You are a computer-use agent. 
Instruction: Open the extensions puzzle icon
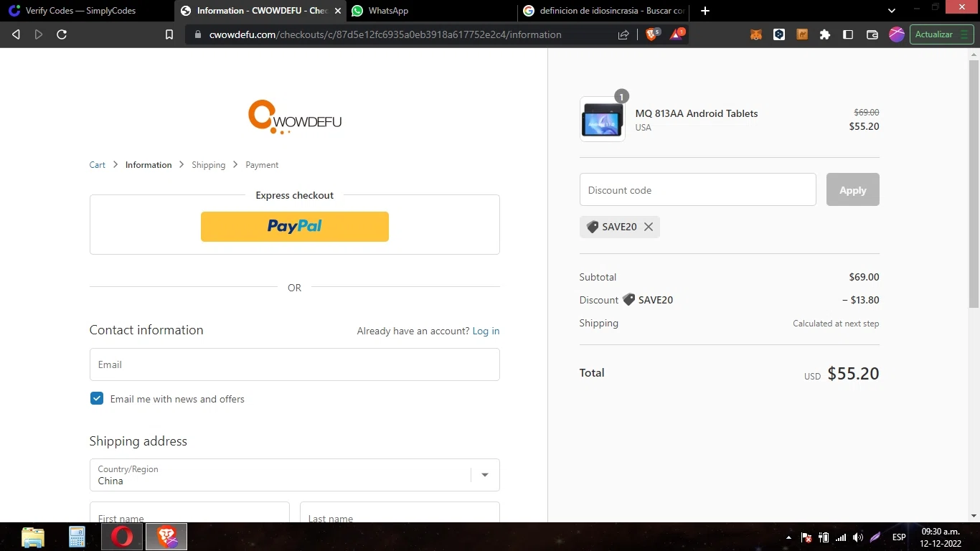pyautogui.click(x=825, y=34)
